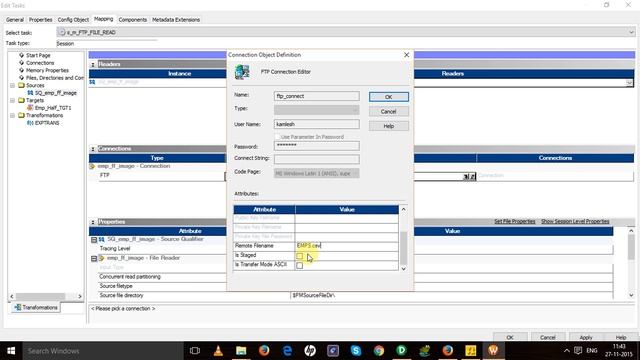Collapse the Targets folder

[13, 100]
